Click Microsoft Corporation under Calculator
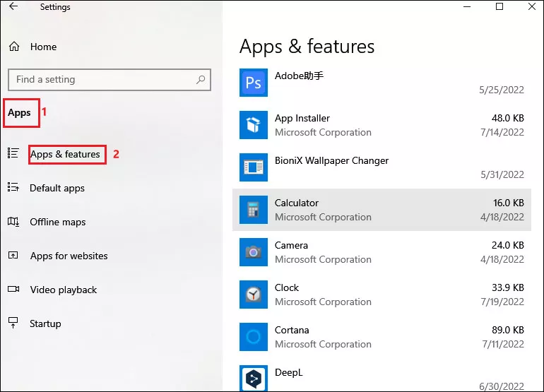The height and width of the screenshot is (392, 544). click(323, 217)
